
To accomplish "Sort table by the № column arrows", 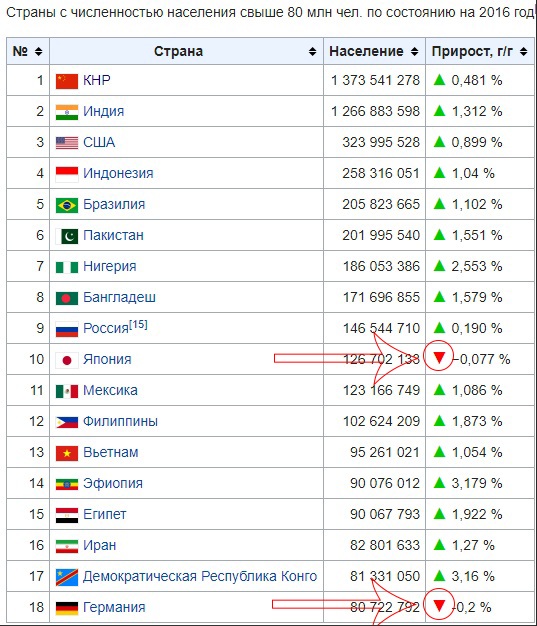I will (x=38, y=51).
